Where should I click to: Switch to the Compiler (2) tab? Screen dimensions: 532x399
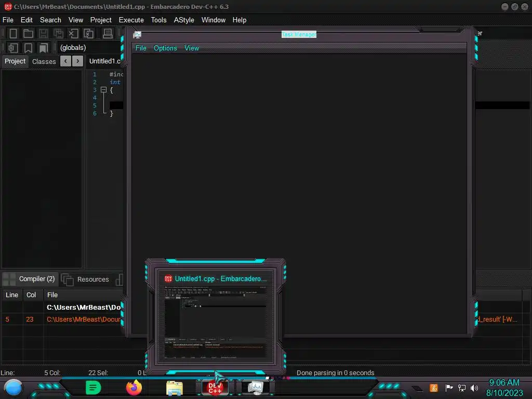click(x=30, y=279)
